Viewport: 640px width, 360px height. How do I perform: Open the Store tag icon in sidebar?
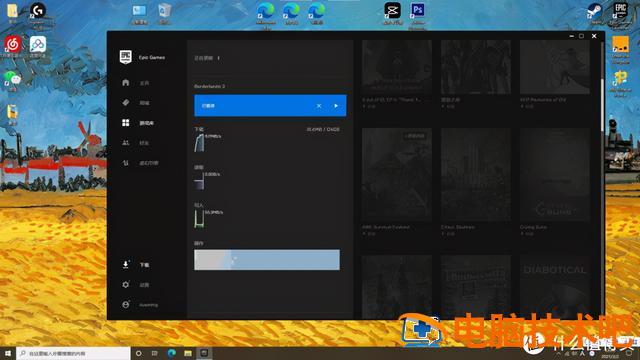point(126,102)
